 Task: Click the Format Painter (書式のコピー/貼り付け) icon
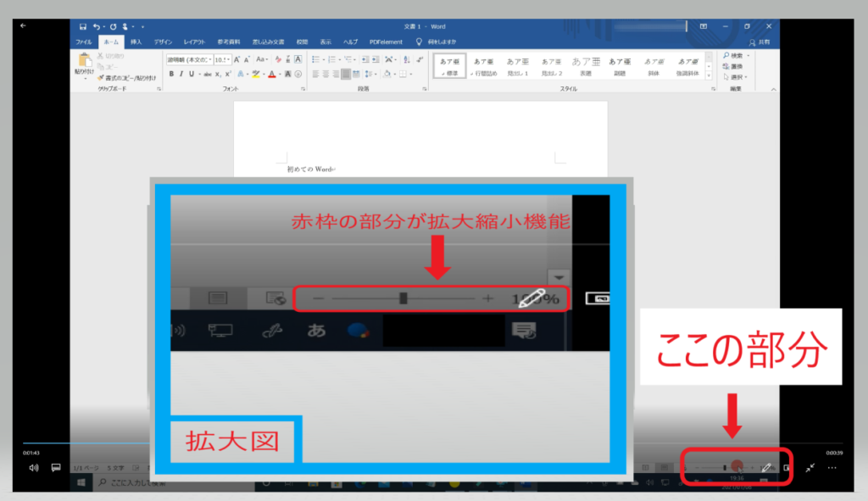coord(100,78)
